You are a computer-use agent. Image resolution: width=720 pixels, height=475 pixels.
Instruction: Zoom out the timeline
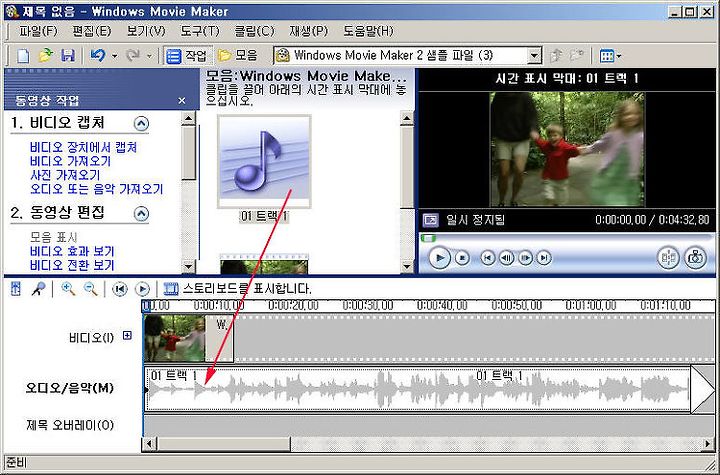coord(90,289)
